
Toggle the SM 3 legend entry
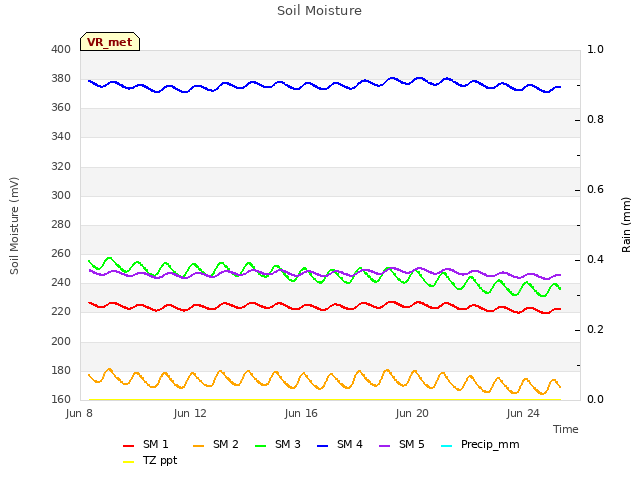pos(278,444)
